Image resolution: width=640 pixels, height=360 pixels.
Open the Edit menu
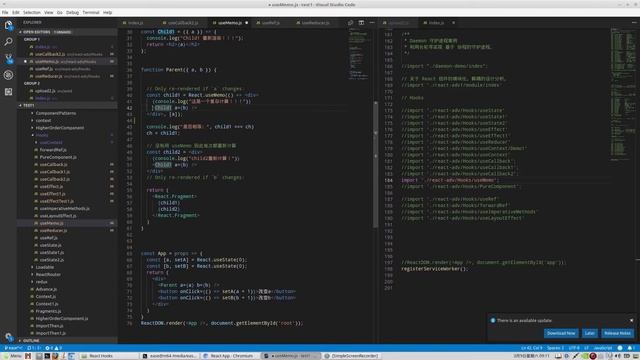(16, 13)
